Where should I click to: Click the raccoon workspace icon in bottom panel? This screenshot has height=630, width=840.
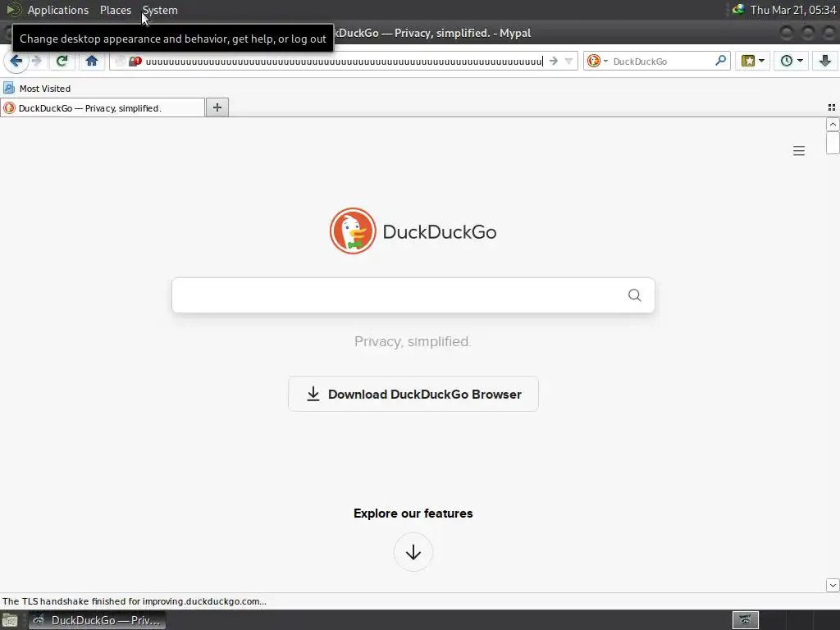(745, 620)
